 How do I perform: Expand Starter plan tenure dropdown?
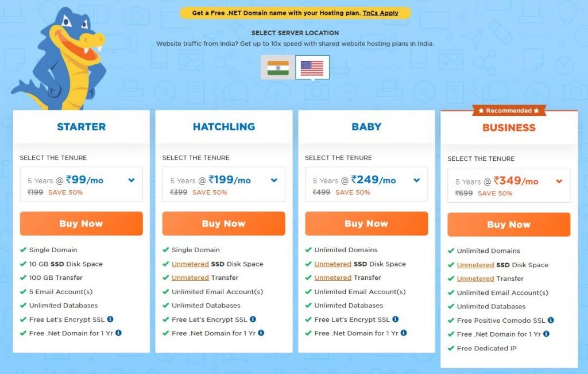point(81,184)
